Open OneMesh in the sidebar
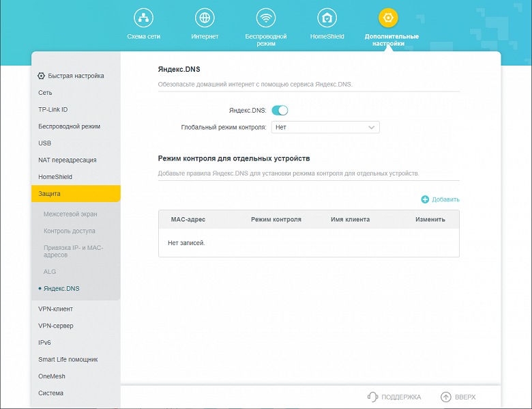The height and width of the screenshot is (409, 532). [x=52, y=376]
